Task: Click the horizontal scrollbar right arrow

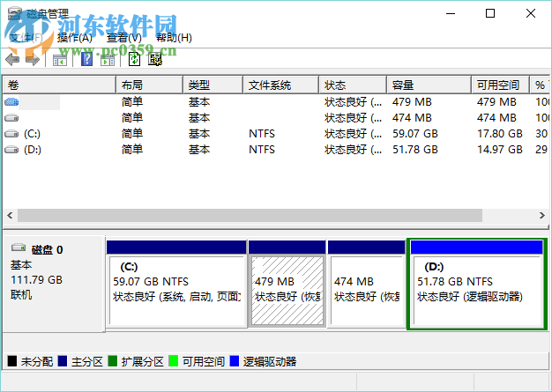Action: (x=542, y=215)
